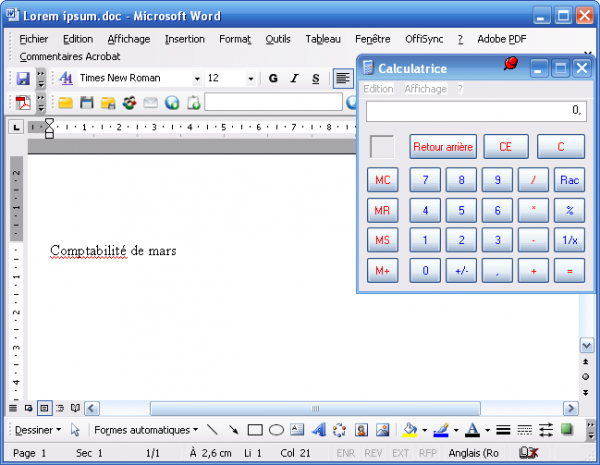Click the Save floppy icon in Word toolbar

pos(23,79)
